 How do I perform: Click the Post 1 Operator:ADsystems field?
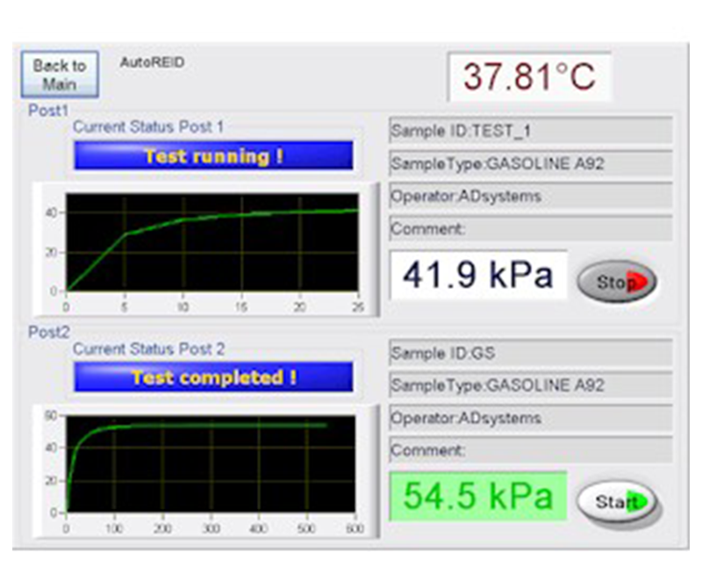(530, 197)
